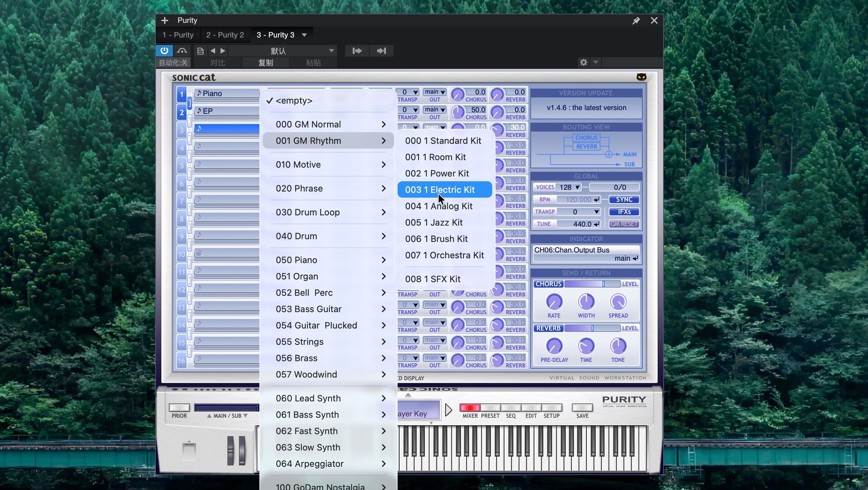Open the Piano channel main OUT dropdown
Viewport: 868px width, 490px height.
click(435, 92)
